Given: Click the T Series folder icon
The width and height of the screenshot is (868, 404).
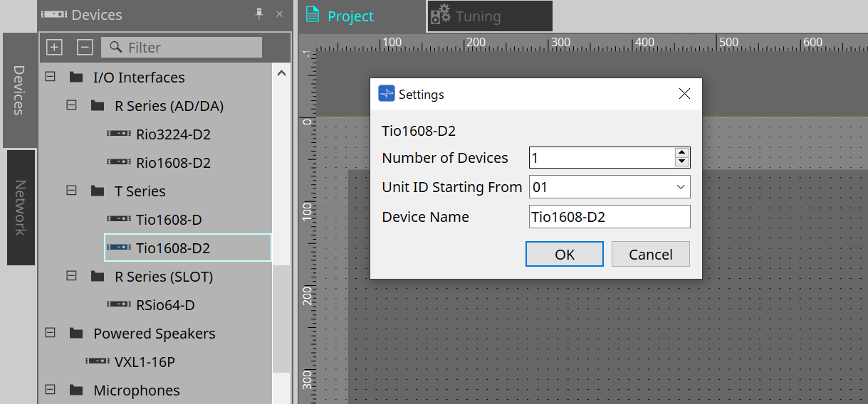Looking at the screenshot, I should click(x=98, y=191).
